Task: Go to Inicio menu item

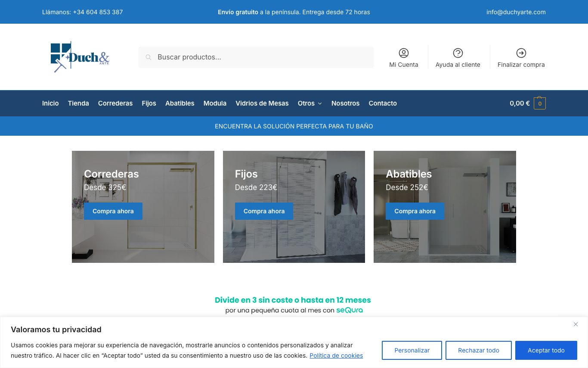Action: point(50,103)
